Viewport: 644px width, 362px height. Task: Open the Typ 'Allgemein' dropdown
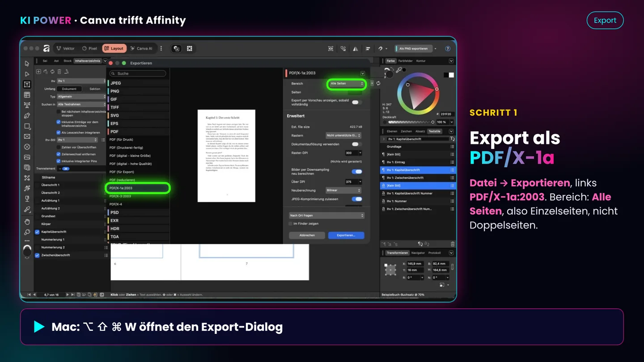click(x=81, y=97)
